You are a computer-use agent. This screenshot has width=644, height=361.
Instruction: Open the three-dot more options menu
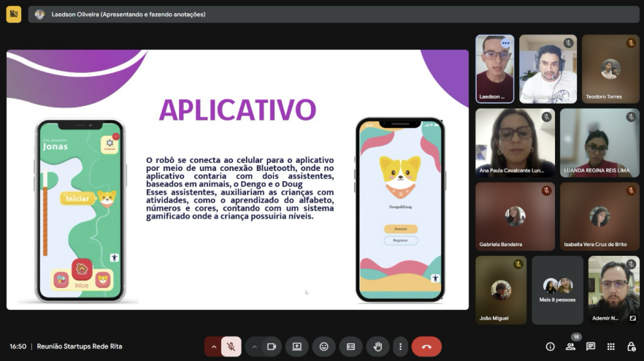pyautogui.click(x=400, y=346)
